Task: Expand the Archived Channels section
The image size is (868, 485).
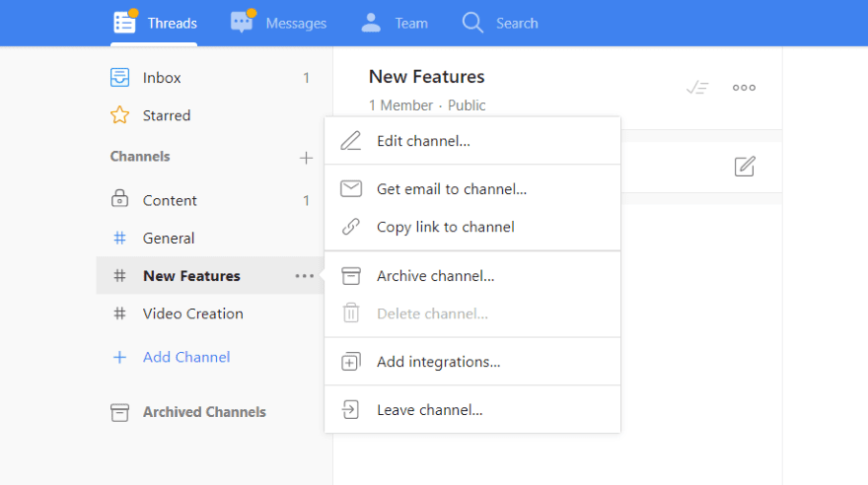Action: point(203,412)
